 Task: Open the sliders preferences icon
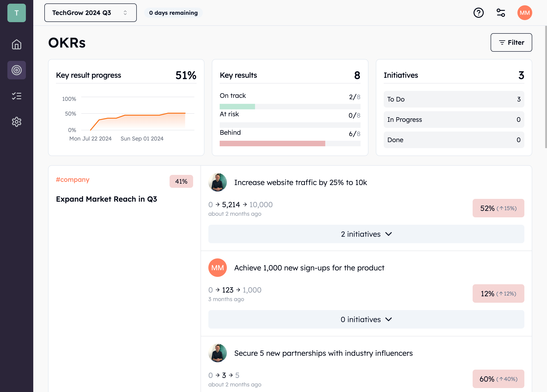point(501,13)
